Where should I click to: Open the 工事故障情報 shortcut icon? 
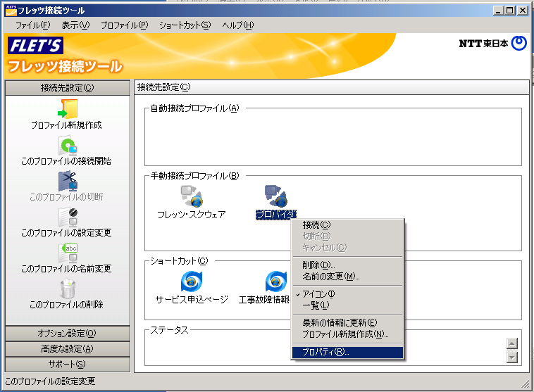coord(276,282)
